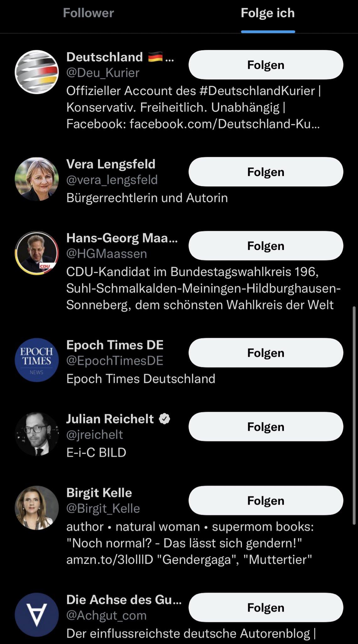Viewport: 358px width, 644px height.
Task: Open Julian Reichelt's profile photo
Action: point(37,434)
